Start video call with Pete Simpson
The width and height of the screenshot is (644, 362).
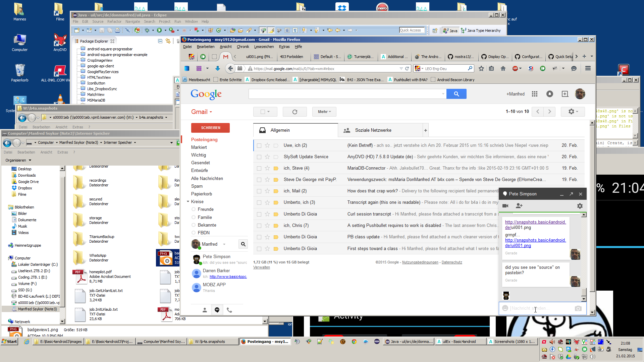(505, 206)
